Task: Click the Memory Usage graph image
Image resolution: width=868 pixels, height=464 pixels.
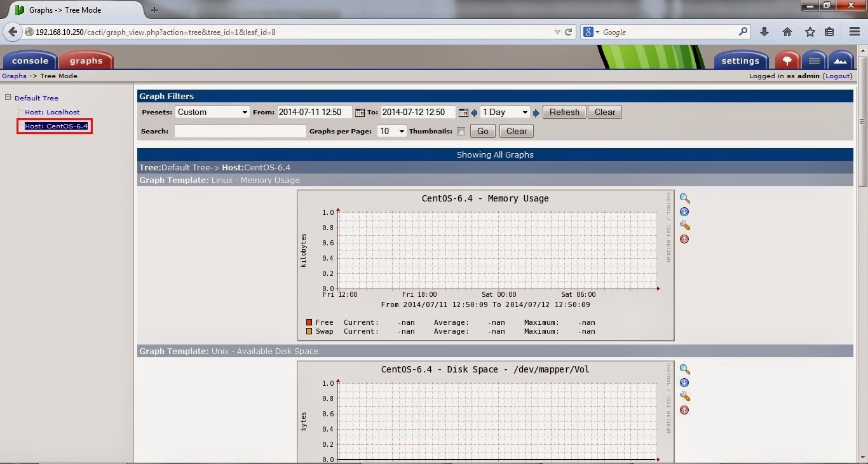Action: tap(485, 265)
